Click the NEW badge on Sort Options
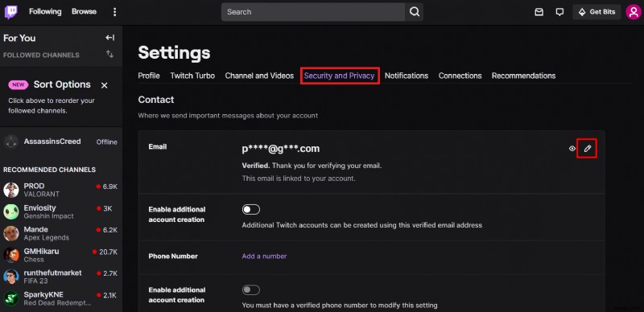Viewport: 644px width, 312px height. [x=19, y=85]
